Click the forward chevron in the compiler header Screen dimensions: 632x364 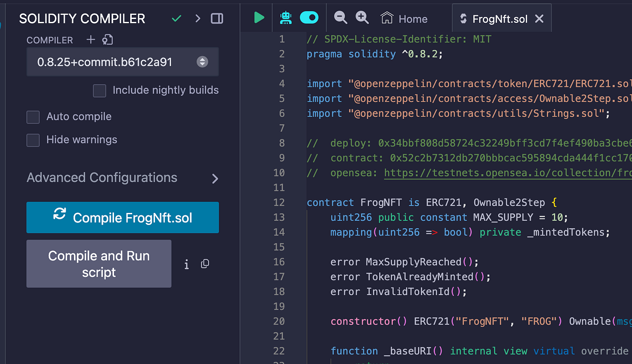(197, 18)
